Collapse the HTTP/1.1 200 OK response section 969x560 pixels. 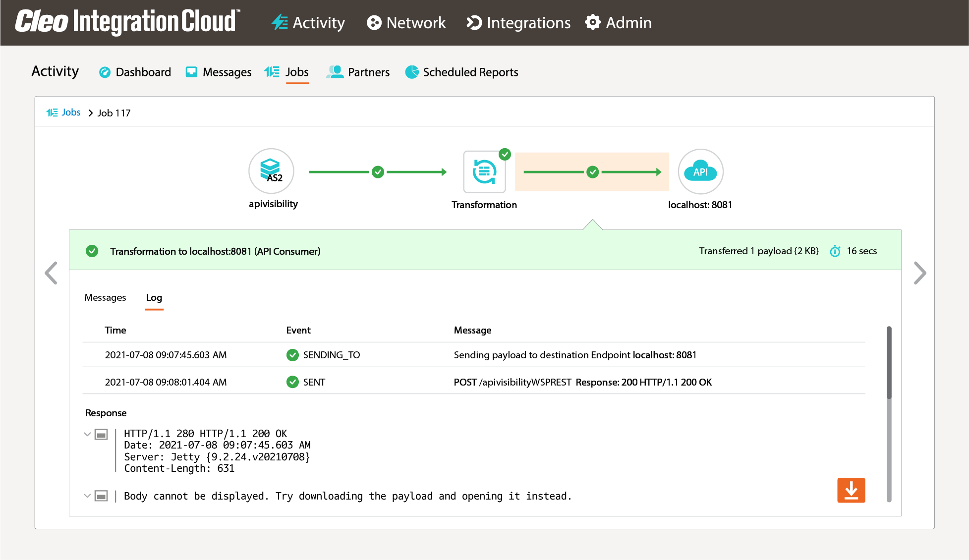(x=87, y=434)
